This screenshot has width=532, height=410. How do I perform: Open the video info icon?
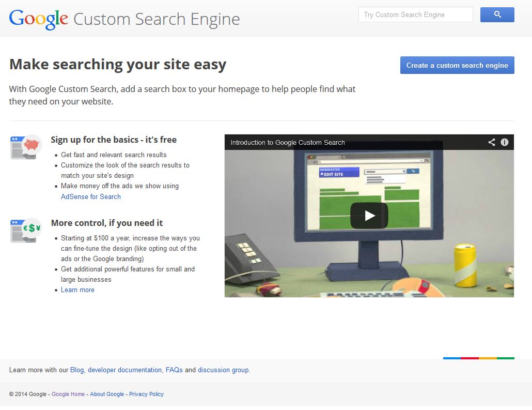pyautogui.click(x=505, y=142)
